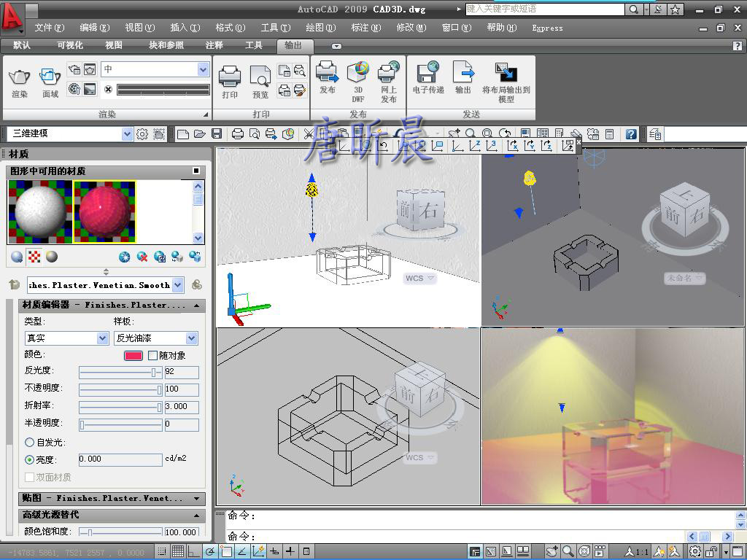Screen dimensions: 747x560
Task: Click the QuickCalc calculator toolbar icon
Action: tap(609, 134)
